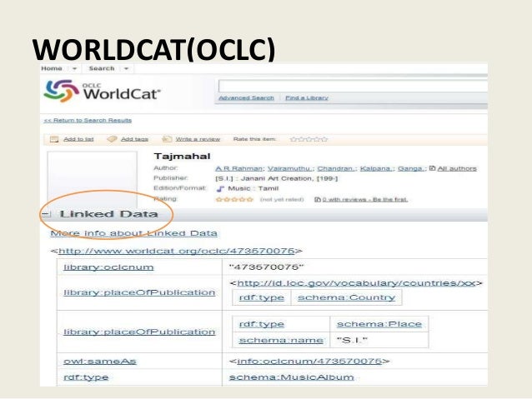Click the Add tags icon

point(112,139)
